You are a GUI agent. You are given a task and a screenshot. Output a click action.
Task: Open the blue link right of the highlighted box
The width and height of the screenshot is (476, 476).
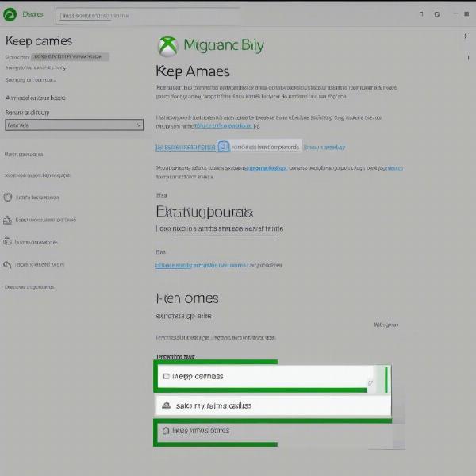coord(324,148)
